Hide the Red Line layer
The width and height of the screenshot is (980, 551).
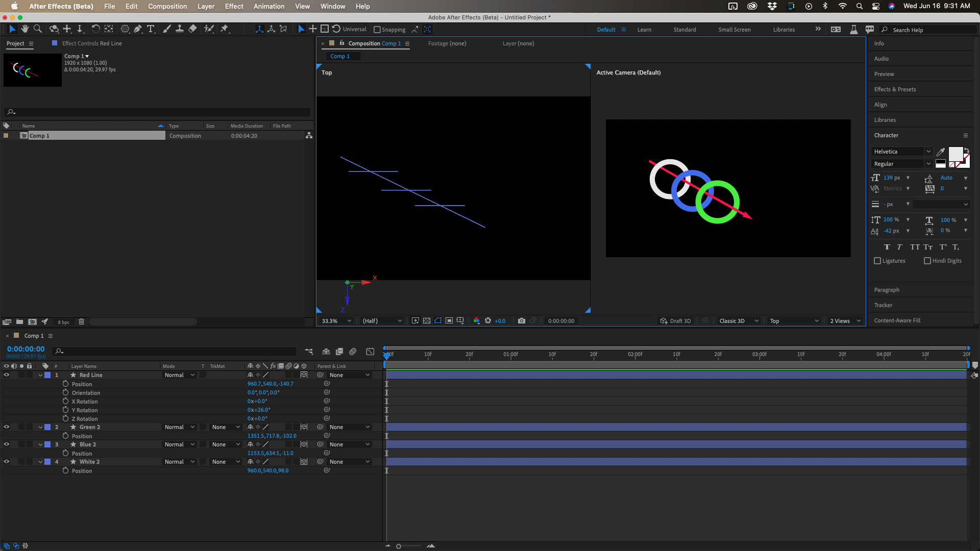[x=7, y=374]
